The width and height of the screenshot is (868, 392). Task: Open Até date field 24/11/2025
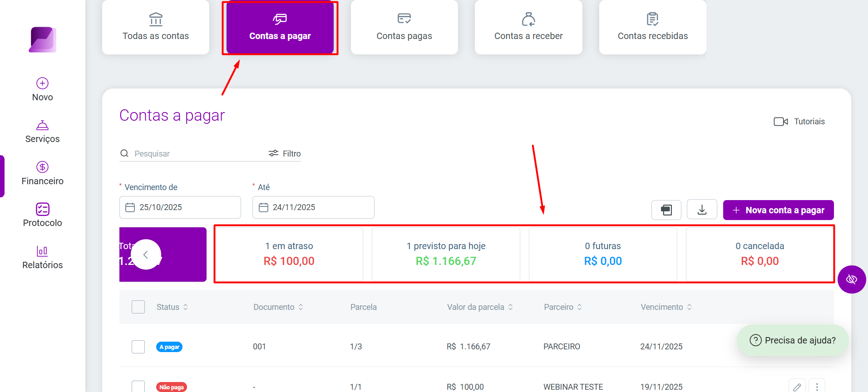coord(313,207)
